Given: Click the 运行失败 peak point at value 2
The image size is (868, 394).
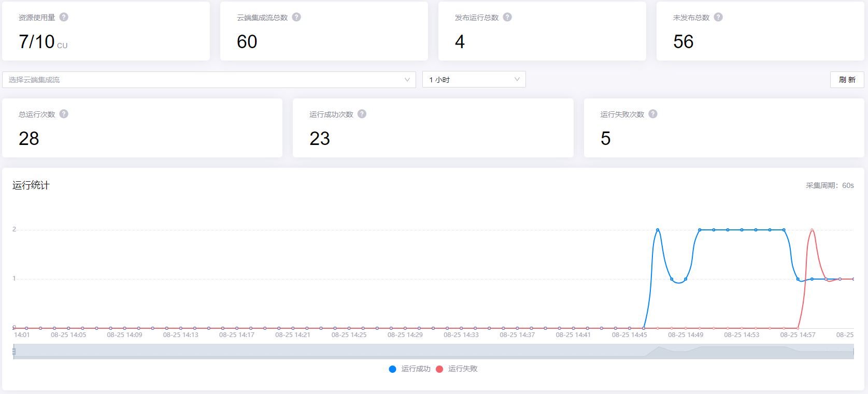Looking at the screenshot, I should (812, 230).
